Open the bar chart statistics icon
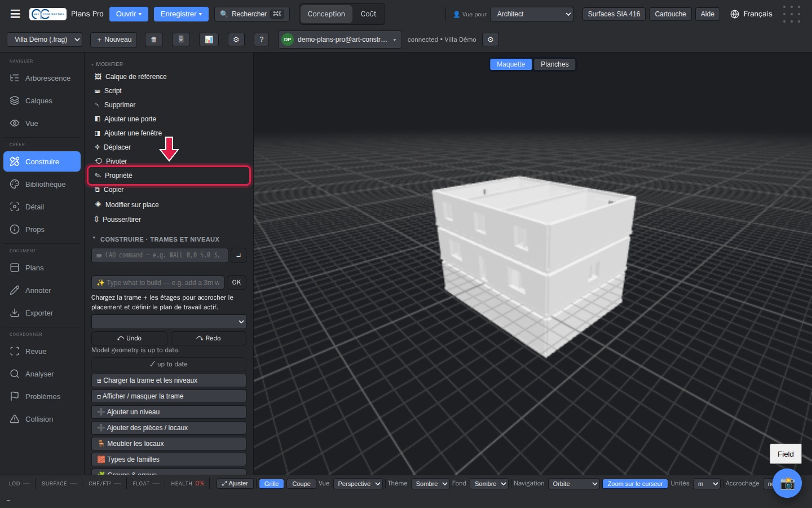The image size is (812, 508). 209,40
